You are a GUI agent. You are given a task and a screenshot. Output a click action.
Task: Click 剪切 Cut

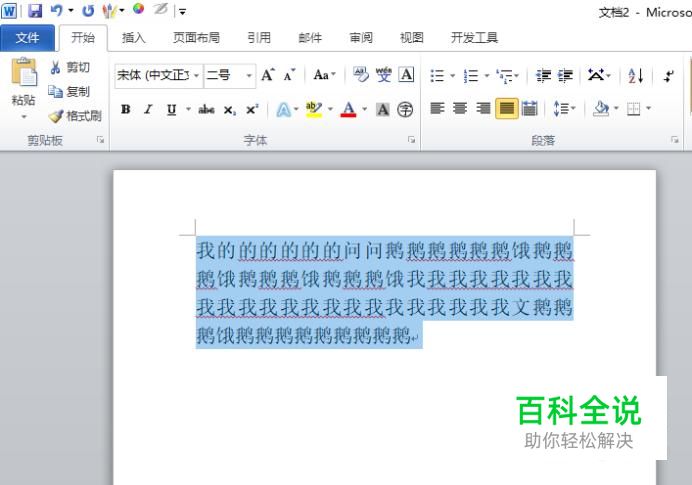(70, 68)
